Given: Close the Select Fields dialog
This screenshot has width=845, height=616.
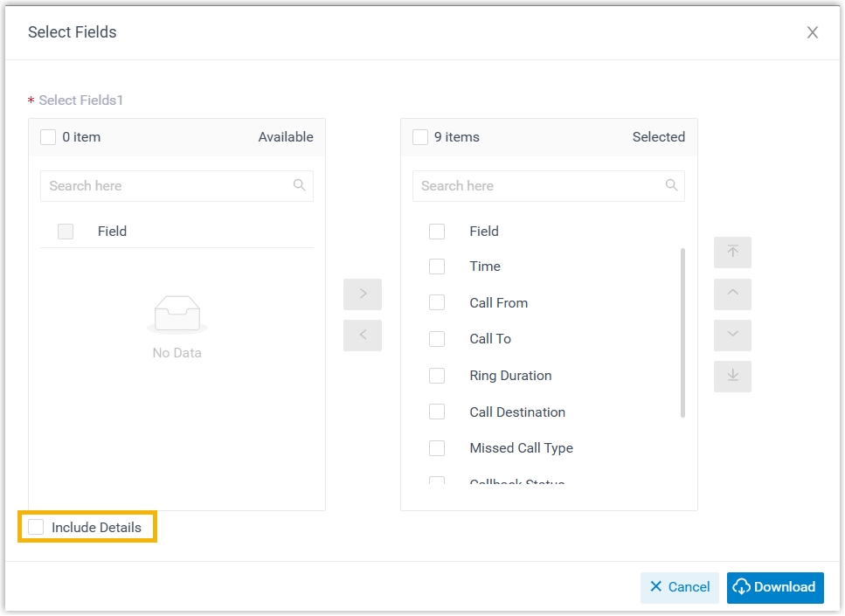Looking at the screenshot, I should 812,33.
